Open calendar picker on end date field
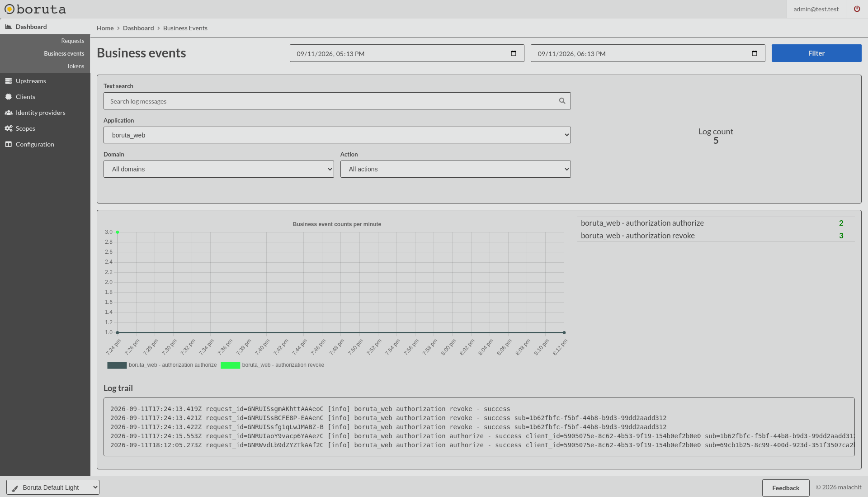 coord(755,53)
